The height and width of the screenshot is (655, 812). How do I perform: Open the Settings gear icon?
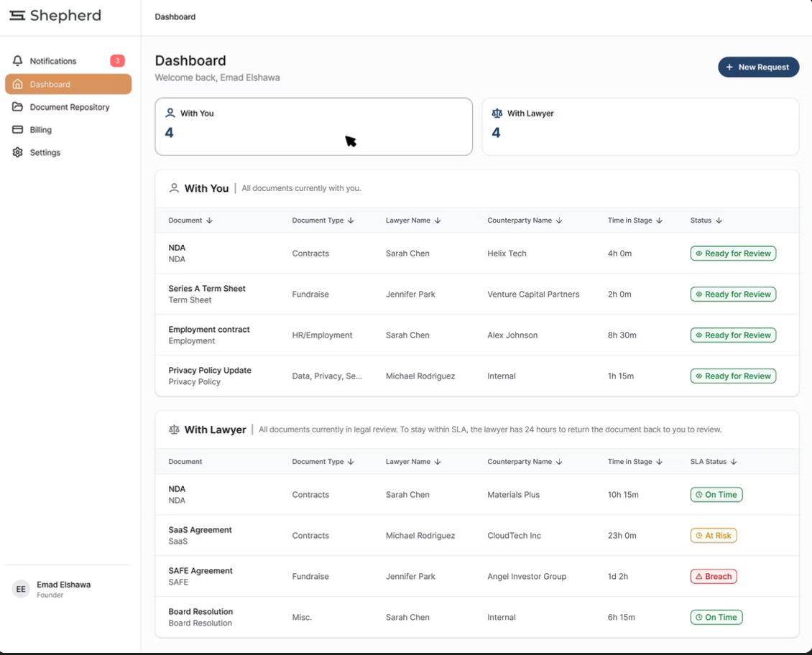(18, 152)
